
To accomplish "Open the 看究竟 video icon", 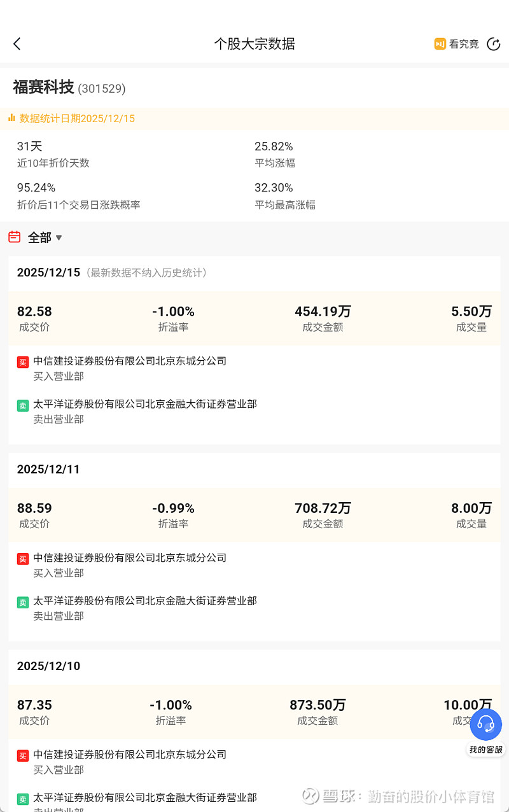I will [440, 44].
